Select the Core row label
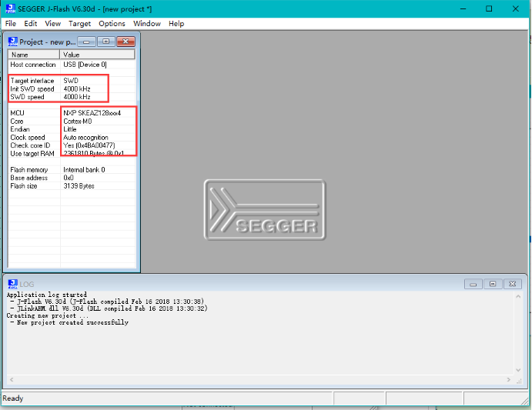Screen dimensions: 532x410 pyautogui.click(x=17, y=121)
